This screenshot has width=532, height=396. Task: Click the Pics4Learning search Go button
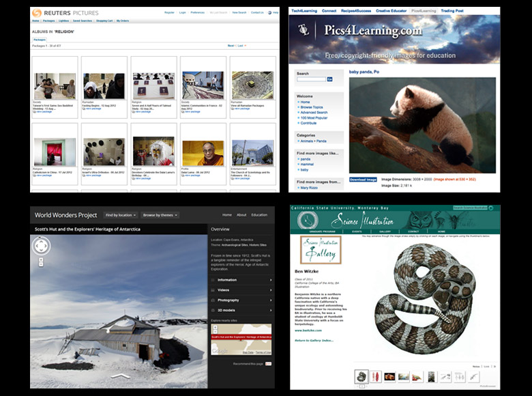(x=329, y=79)
